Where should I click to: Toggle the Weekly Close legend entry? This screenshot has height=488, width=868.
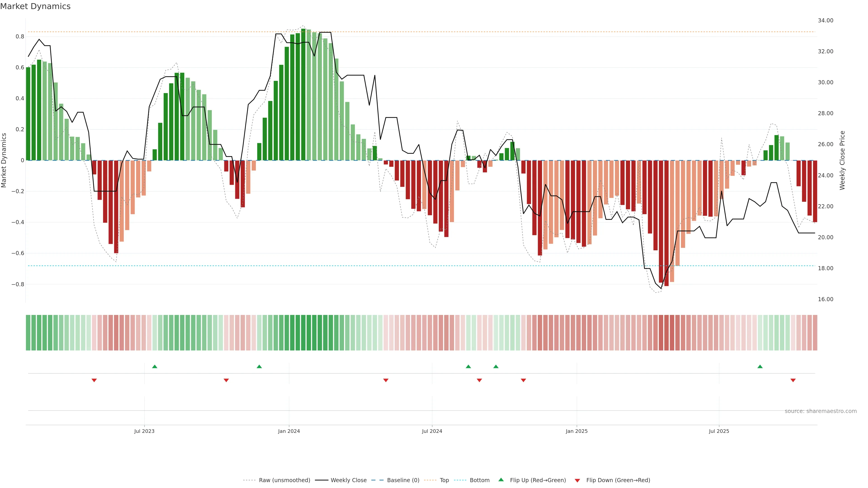(x=348, y=480)
